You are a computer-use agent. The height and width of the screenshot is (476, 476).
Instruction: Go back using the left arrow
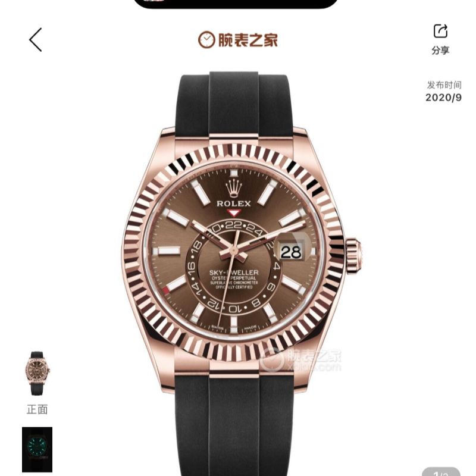[x=36, y=40]
